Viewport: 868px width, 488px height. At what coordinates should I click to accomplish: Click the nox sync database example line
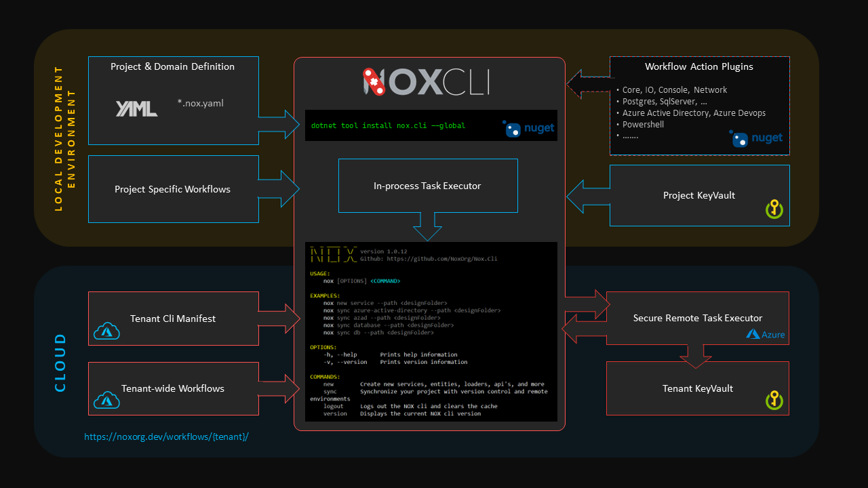(x=389, y=325)
